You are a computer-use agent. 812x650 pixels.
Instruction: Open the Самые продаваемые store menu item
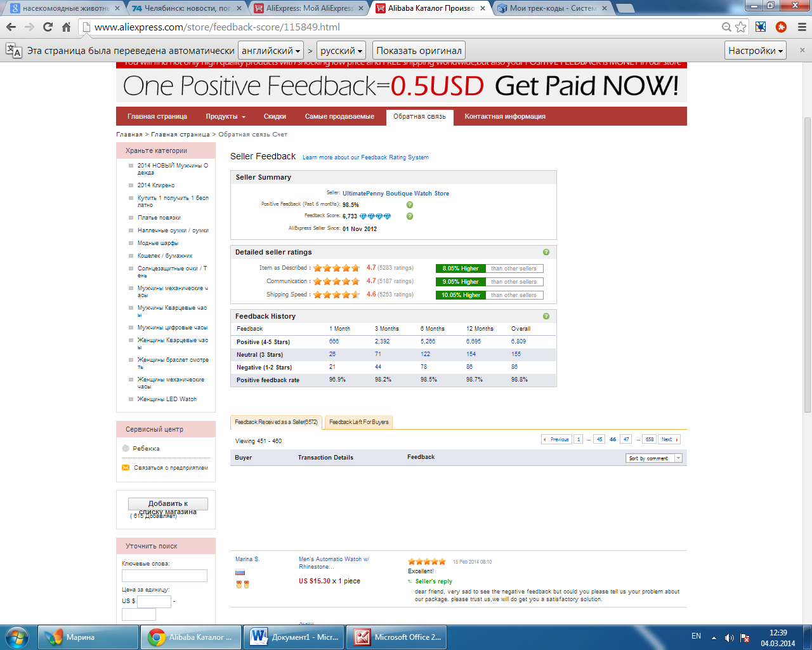[x=339, y=116]
